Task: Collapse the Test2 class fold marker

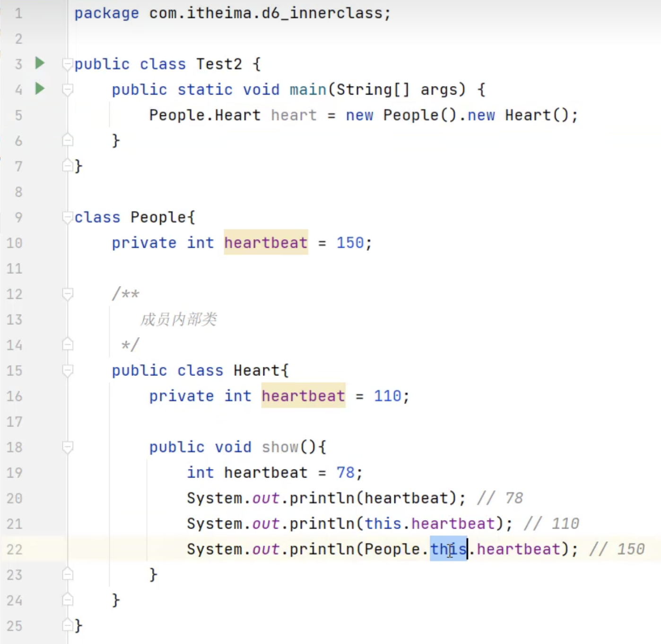Action: click(68, 64)
